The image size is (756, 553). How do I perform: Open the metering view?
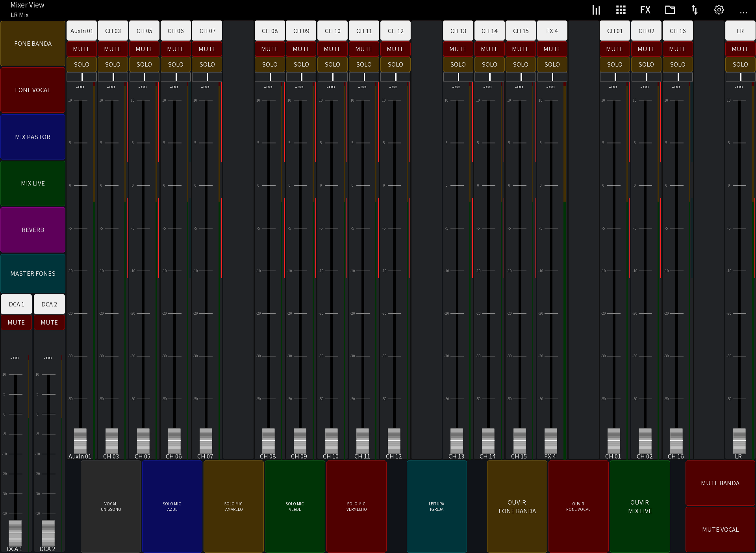tap(596, 9)
